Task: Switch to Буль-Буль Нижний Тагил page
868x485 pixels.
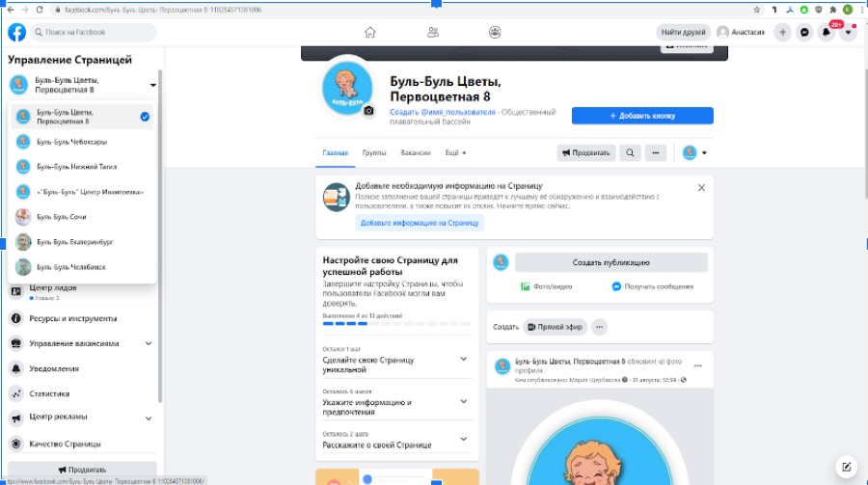Action: click(x=82, y=167)
